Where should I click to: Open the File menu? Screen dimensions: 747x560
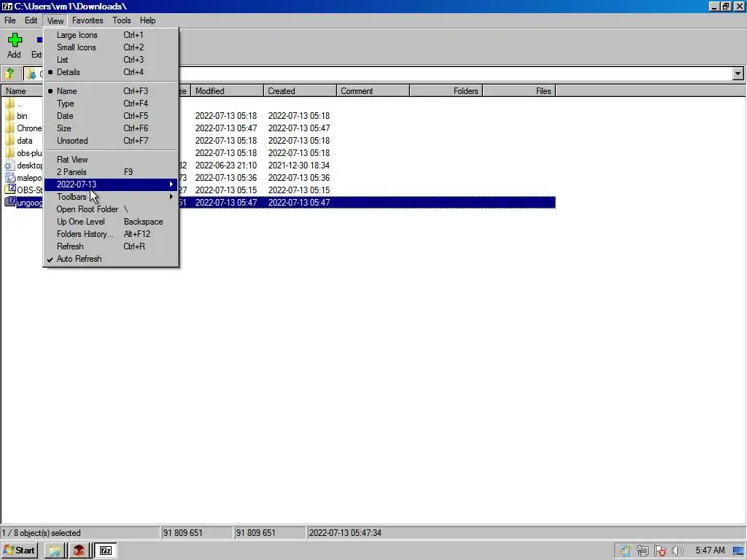click(10, 20)
